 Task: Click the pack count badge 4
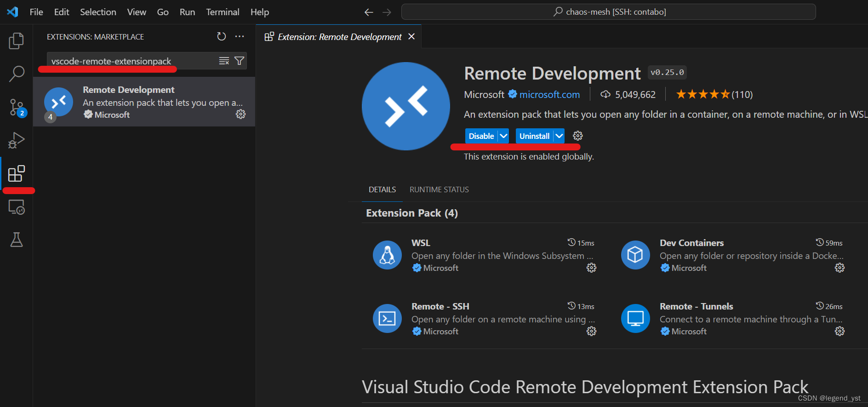point(51,117)
